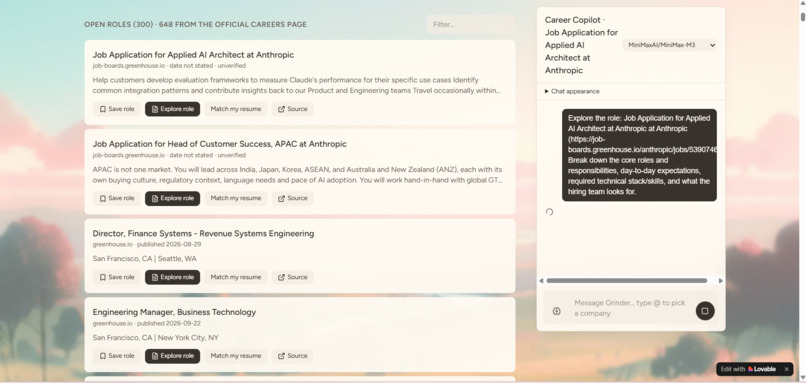Viewport: 806px width, 383px height.
Task: Click the chat horizontal scrollbar right arrow
Action: 721,281
